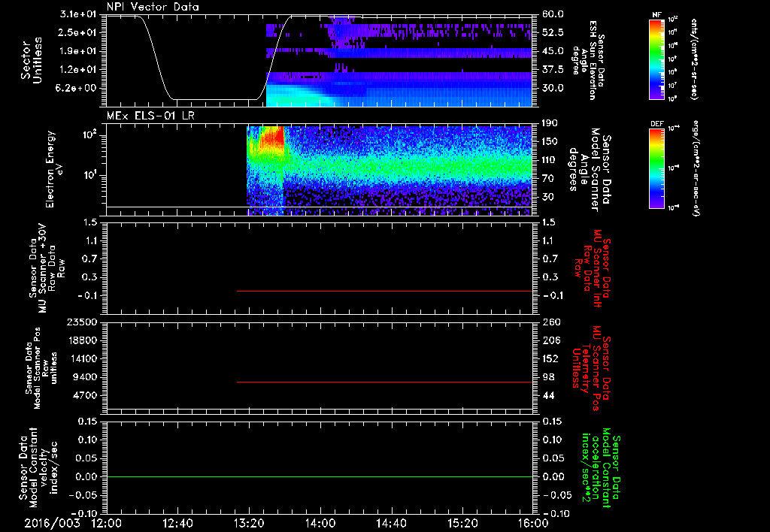Select the DEF units label 'ergs/(cm**2-sr-sec-eV)'
This screenshot has height=532, width=770.
[x=696, y=168]
